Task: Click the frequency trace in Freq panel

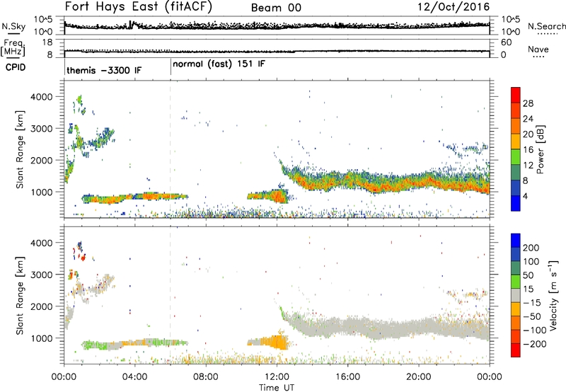Action: coord(277,52)
